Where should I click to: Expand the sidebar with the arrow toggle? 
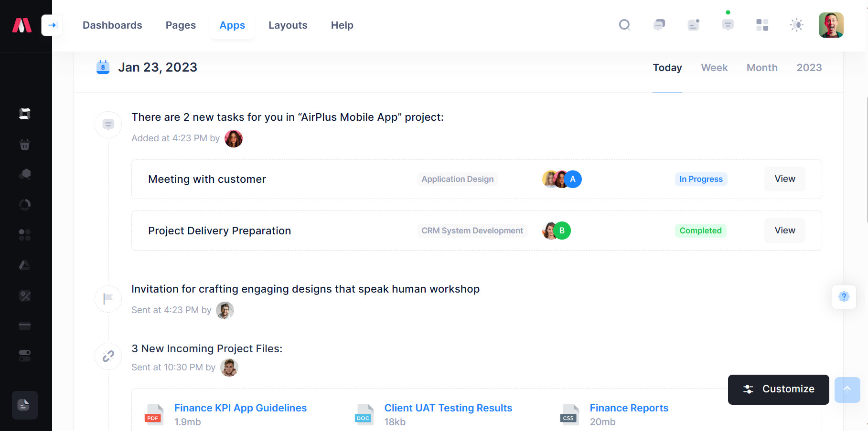[52, 25]
